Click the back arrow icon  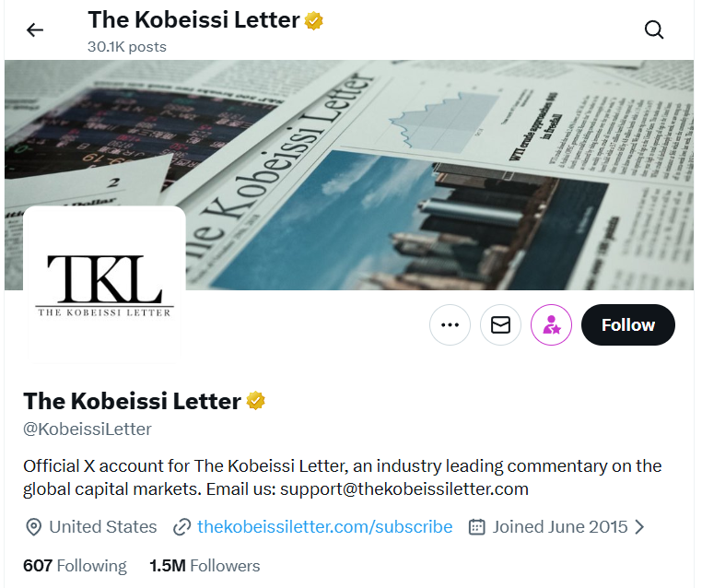(x=35, y=30)
